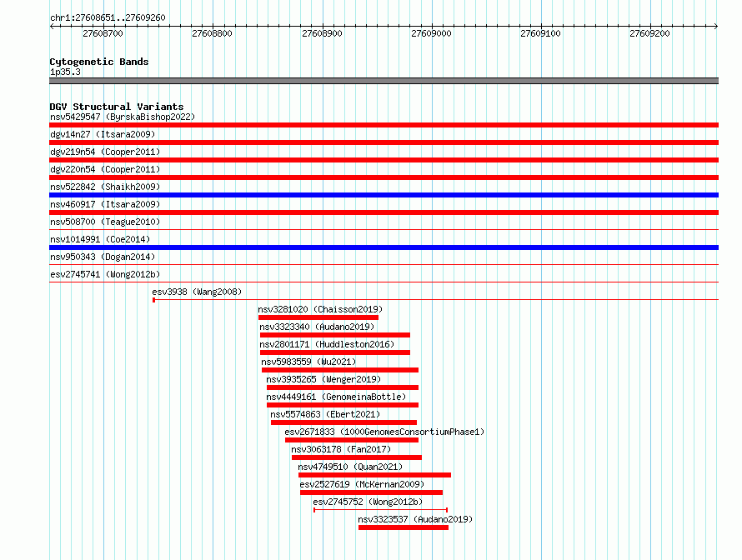This screenshot has width=742, height=560.
Task: Open the nsv4449161 (GenomeinaBottle) variant label
Action: coord(337,397)
